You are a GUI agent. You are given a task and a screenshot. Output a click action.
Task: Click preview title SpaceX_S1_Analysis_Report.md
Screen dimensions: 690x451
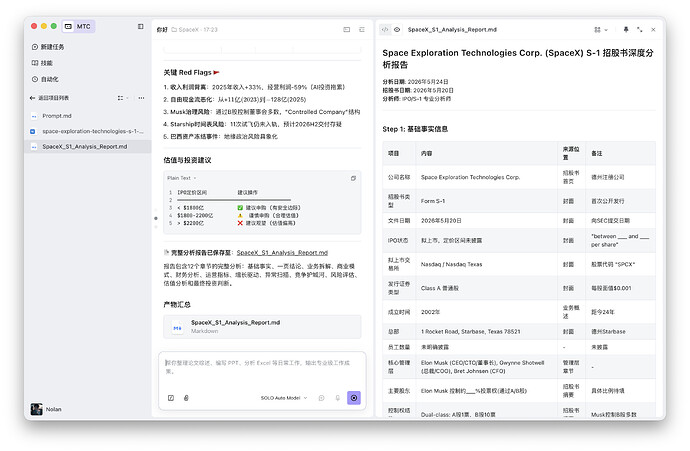452,29
